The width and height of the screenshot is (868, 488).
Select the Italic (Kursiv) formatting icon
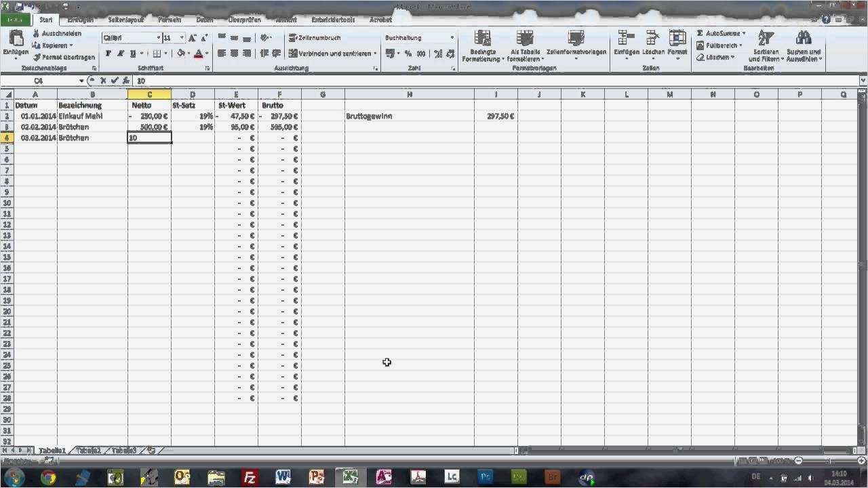120,54
